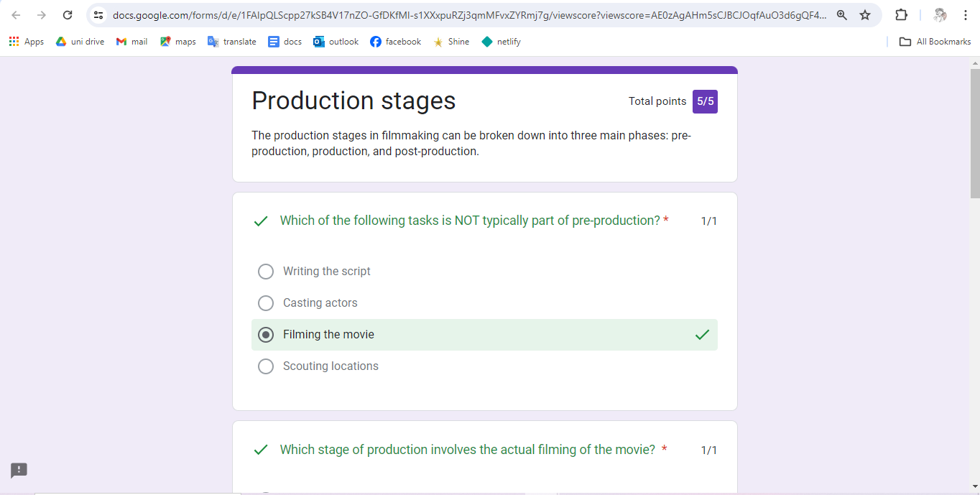Click the zoom magnifier icon in address bar
Image resolution: width=980 pixels, height=495 pixels.
tap(842, 15)
